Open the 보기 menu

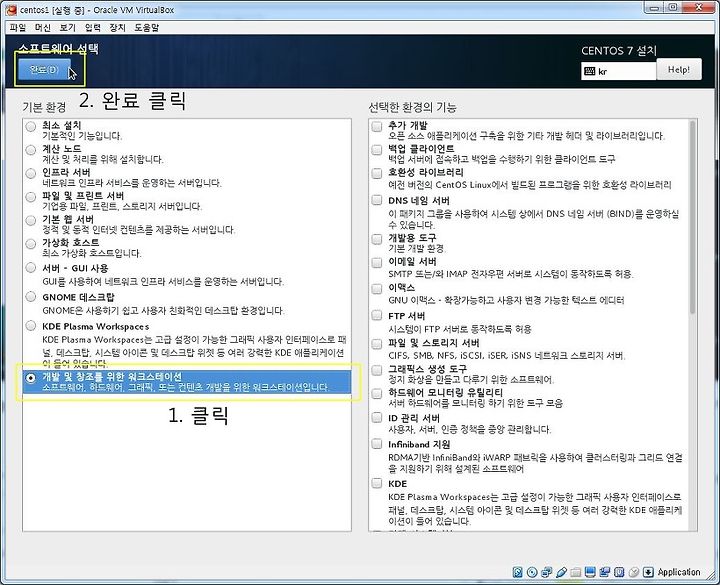(68, 28)
